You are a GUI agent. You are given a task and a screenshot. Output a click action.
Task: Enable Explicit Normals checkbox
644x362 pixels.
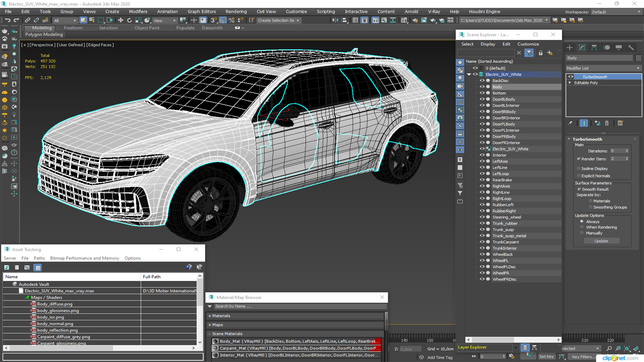coord(579,176)
